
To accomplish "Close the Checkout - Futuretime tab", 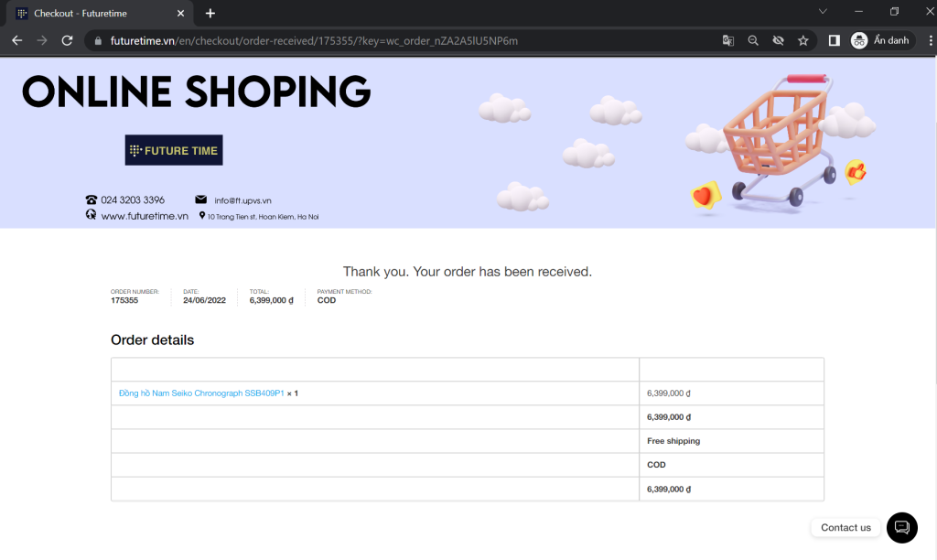I will [180, 13].
